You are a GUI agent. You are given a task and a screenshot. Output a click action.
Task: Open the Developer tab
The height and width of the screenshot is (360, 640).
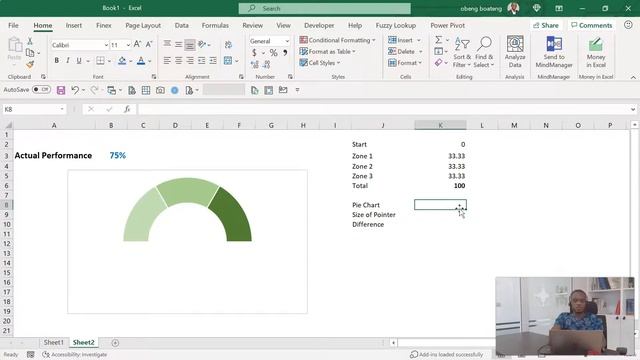click(319, 25)
